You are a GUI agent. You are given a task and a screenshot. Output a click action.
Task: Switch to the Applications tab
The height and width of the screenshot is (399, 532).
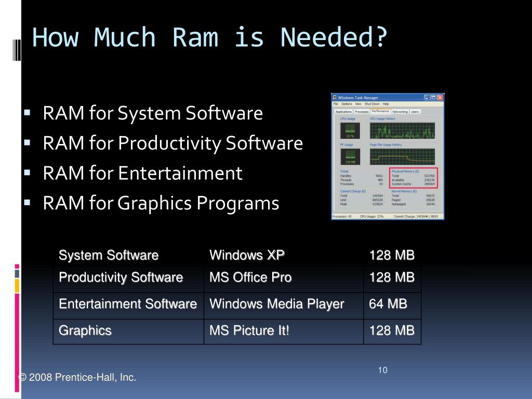click(343, 112)
